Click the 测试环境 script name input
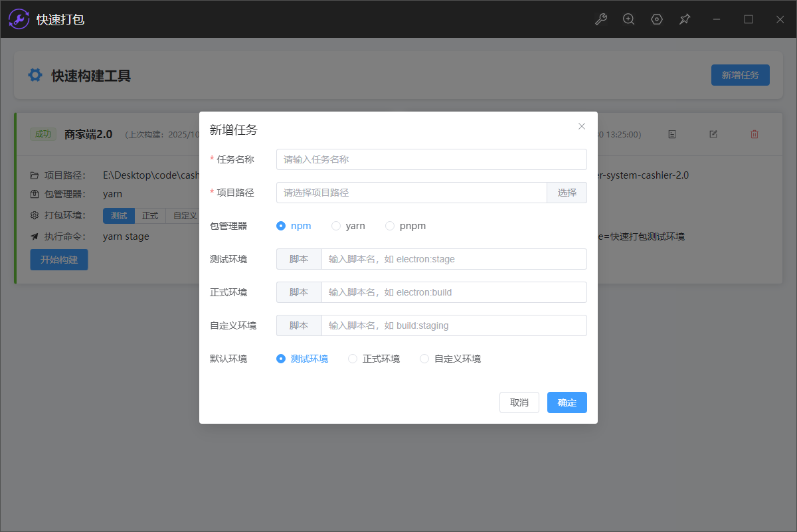797x532 pixels. point(454,259)
